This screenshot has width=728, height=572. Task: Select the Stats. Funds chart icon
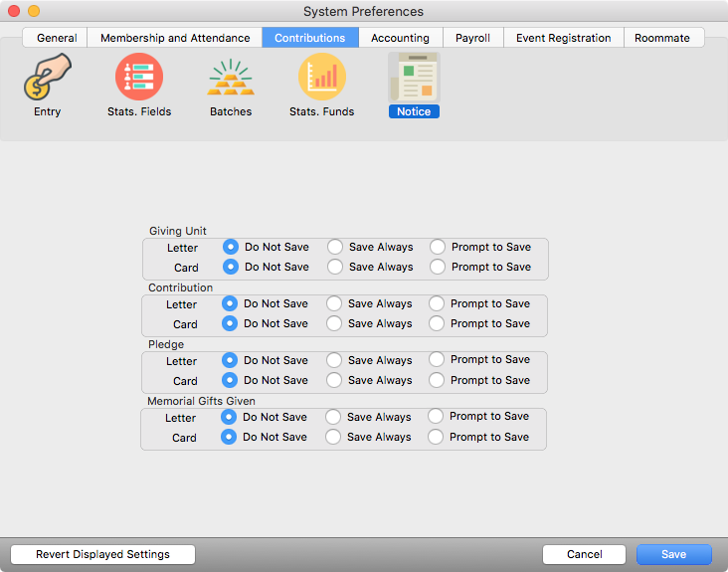click(x=321, y=80)
